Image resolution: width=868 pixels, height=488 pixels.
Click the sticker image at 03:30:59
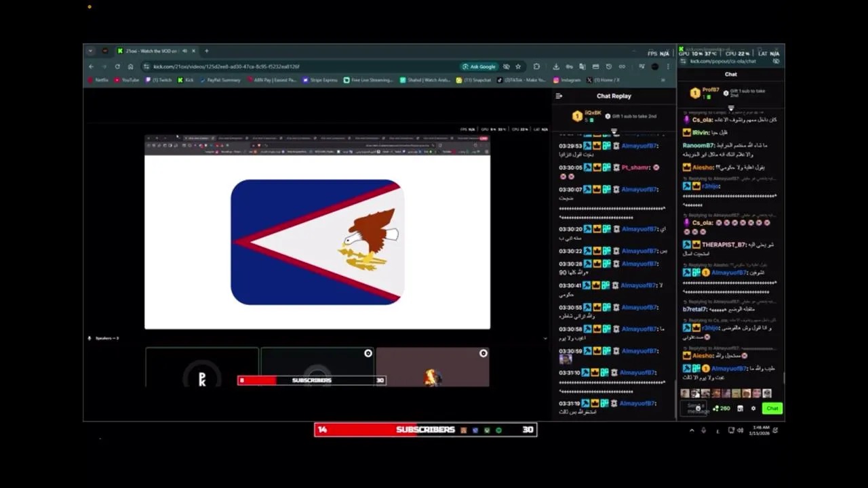pos(566,359)
